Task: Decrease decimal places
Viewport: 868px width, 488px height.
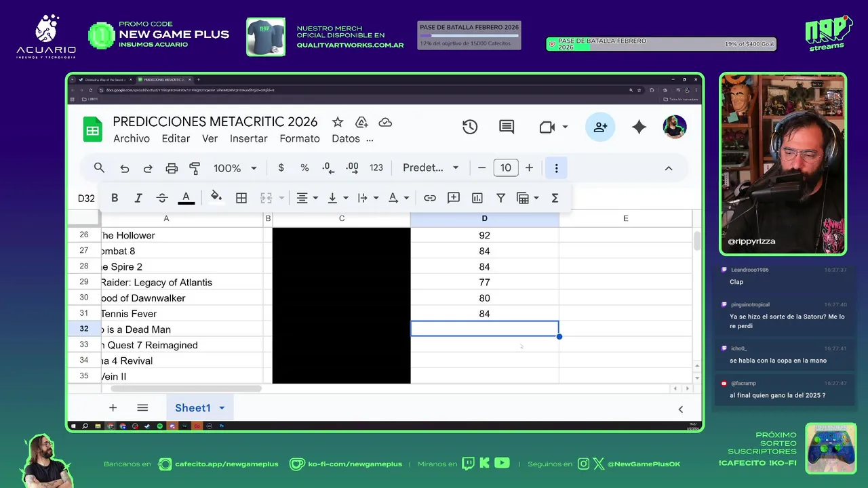Action: [x=328, y=168]
